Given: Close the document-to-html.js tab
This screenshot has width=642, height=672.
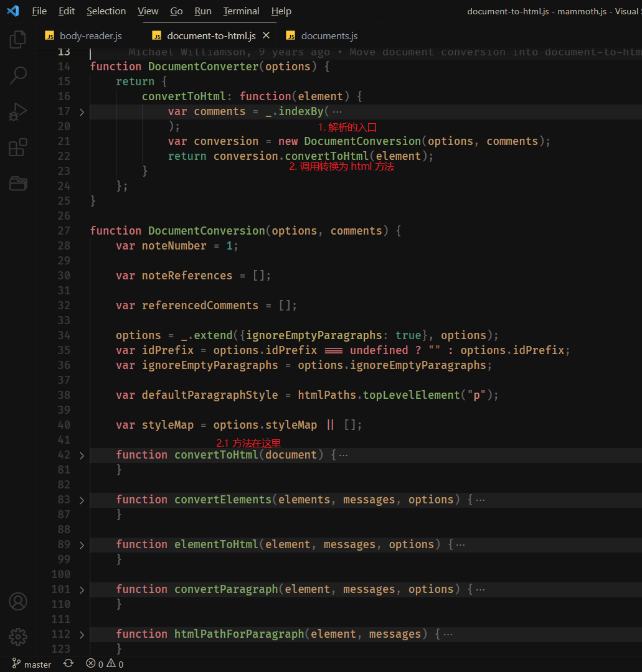Looking at the screenshot, I should pos(266,35).
